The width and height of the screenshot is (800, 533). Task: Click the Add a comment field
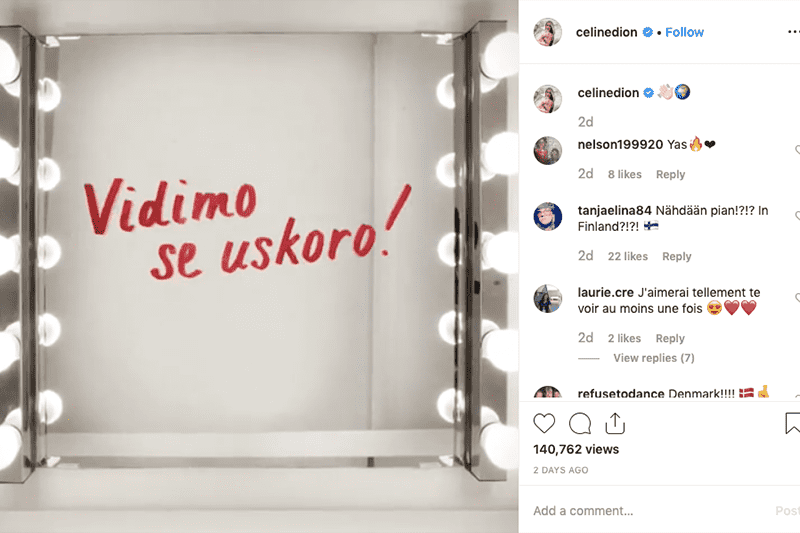[x=648, y=511]
